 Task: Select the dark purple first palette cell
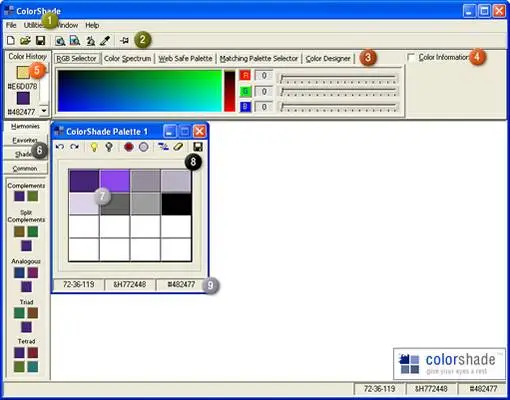[84, 181]
